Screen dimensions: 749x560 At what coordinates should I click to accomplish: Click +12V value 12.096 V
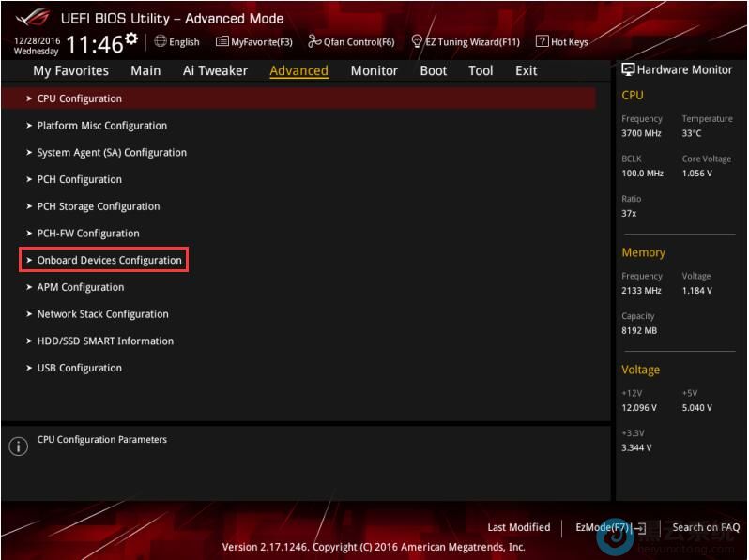click(639, 408)
